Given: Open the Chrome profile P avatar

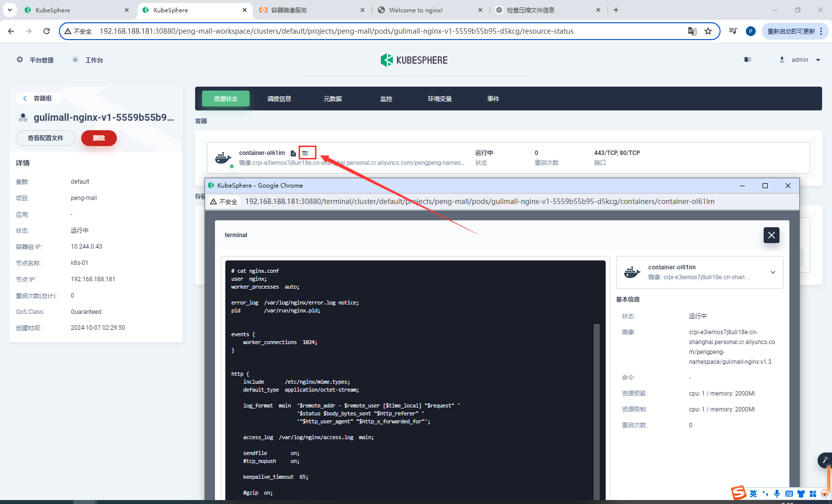Looking at the screenshot, I should point(751,31).
